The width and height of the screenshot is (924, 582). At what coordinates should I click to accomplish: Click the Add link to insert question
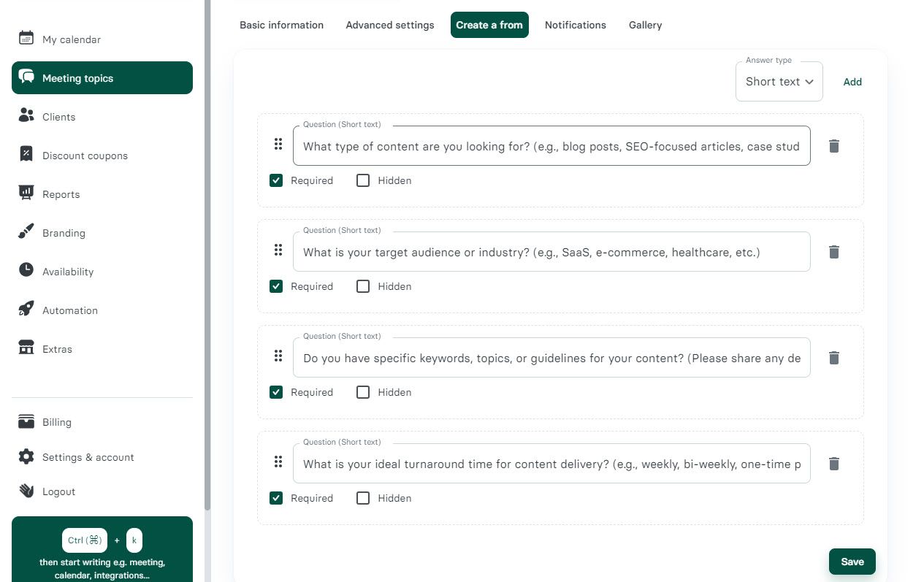pyautogui.click(x=852, y=81)
